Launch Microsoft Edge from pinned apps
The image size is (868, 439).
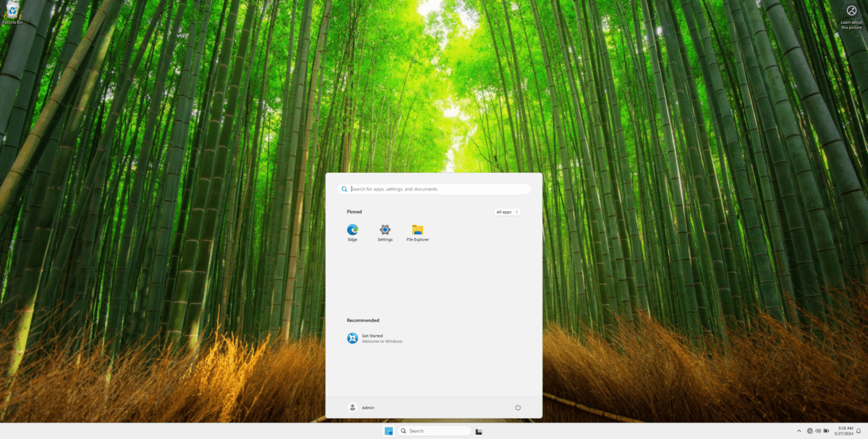click(x=352, y=230)
